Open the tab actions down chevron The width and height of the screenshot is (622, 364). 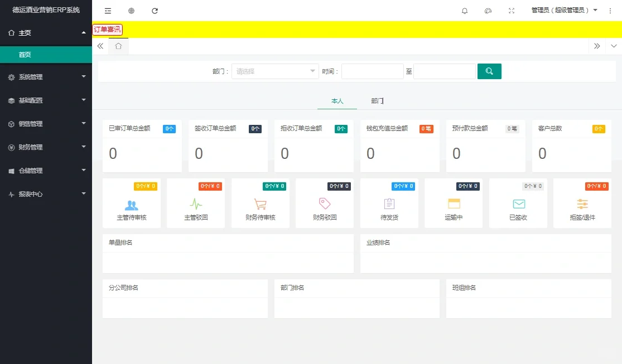pos(614,46)
